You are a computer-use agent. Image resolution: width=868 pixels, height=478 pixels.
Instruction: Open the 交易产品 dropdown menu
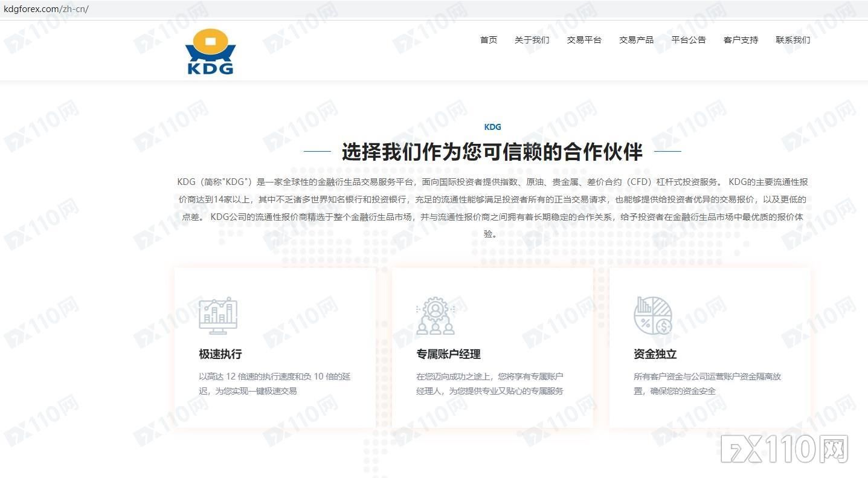[x=636, y=40]
